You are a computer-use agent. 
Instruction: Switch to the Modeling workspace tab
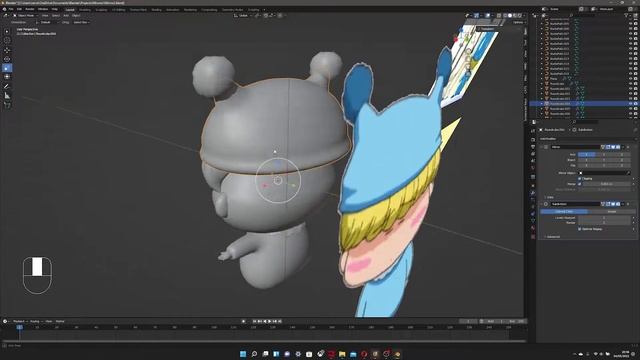[85, 9]
